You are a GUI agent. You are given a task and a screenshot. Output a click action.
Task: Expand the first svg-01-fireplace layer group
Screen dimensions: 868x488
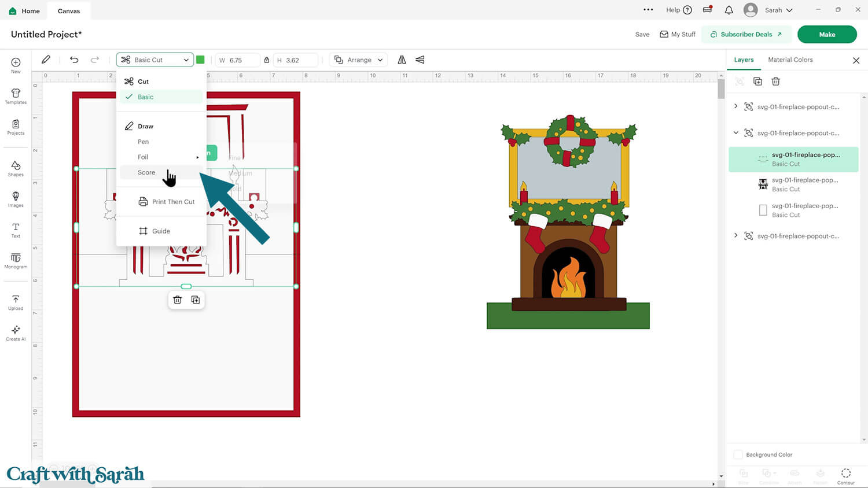pyautogui.click(x=736, y=106)
